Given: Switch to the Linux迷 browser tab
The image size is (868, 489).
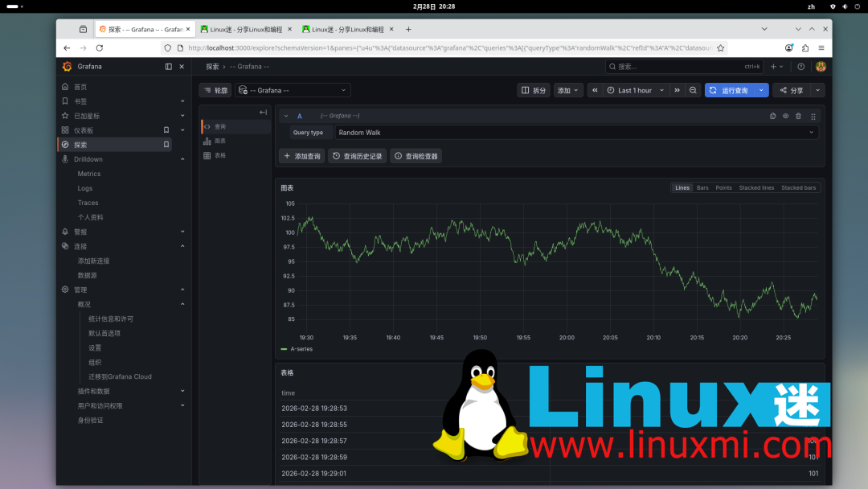Looking at the screenshot, I should click(x=241, y=28).
